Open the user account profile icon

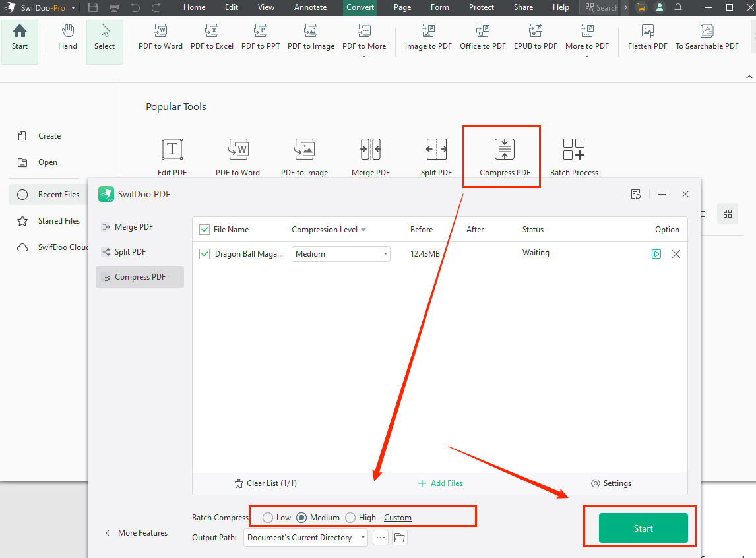pyautogui.click(x=660, y=7)
